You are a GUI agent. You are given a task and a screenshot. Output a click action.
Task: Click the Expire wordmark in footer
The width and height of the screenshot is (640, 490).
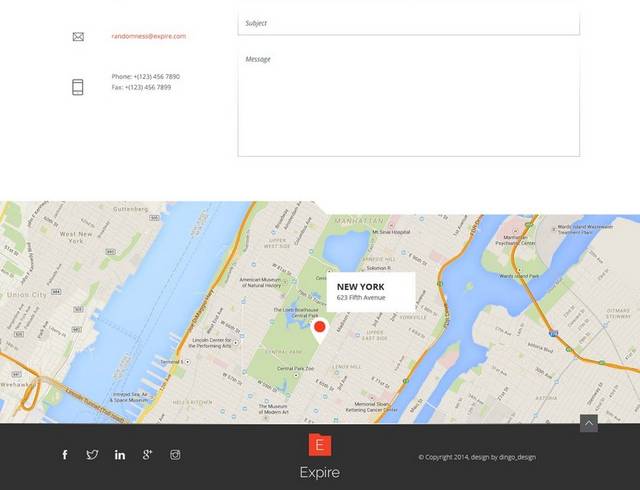(320, 473)
